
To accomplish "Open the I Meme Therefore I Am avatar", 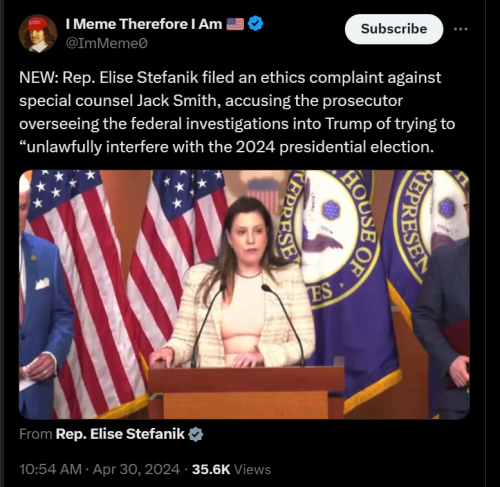I will click(x=38, y=33).
